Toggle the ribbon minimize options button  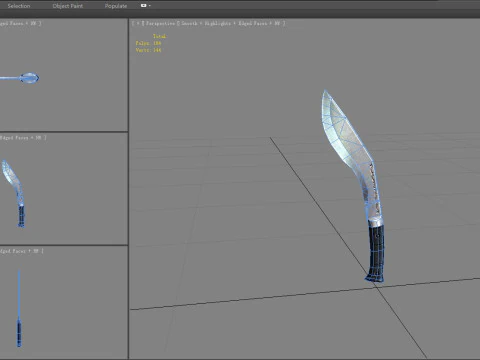(146, 6)
